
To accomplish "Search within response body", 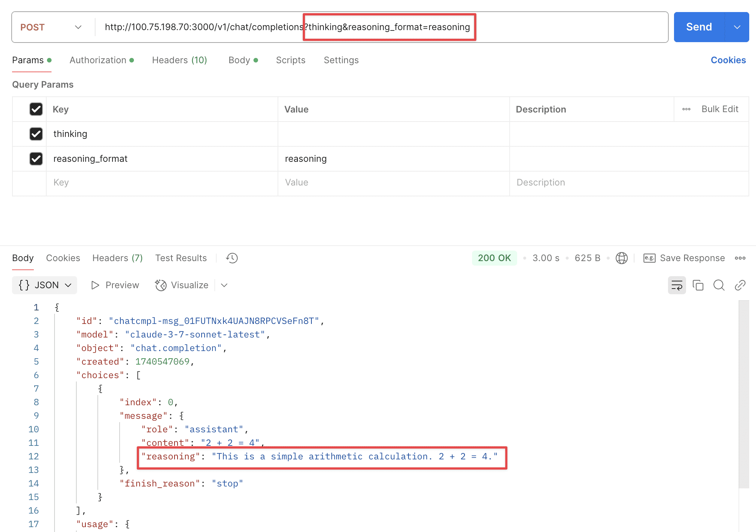I will [x=719, y=285].
